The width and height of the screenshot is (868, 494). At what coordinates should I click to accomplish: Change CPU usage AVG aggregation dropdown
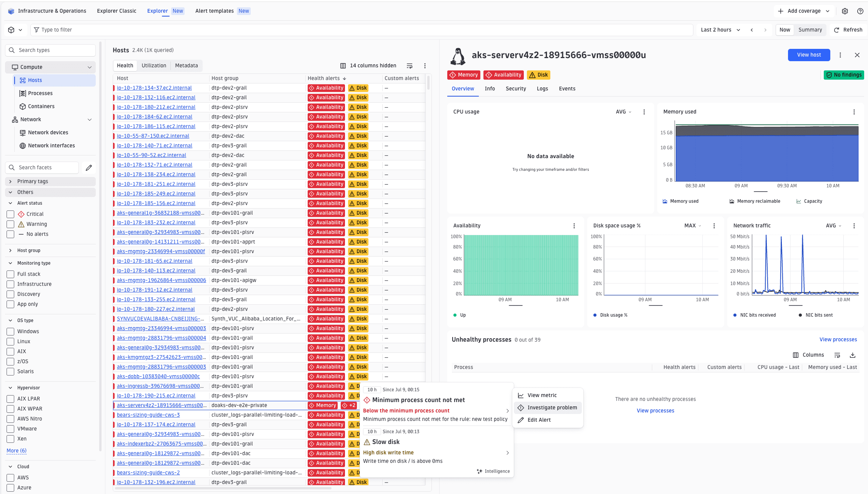pos(623,112)
